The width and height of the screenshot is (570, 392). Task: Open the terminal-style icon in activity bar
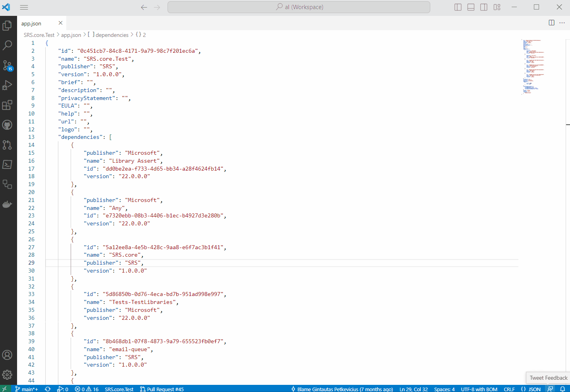pyautogui.click(x=7, y=164)
